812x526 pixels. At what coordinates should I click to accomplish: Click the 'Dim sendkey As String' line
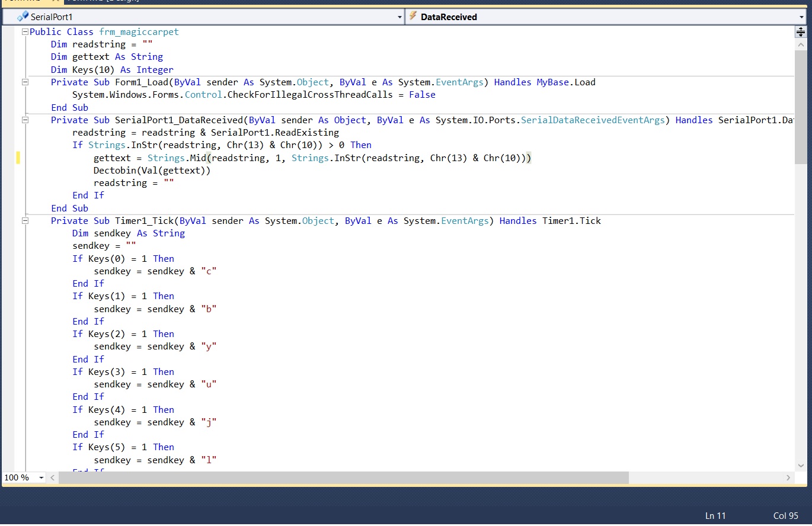(129, 233)
